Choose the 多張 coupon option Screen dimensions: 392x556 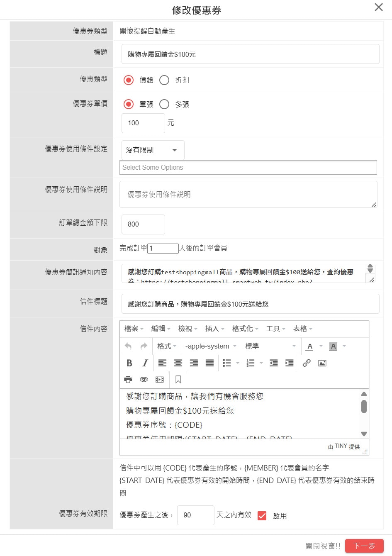click(164, 104)
